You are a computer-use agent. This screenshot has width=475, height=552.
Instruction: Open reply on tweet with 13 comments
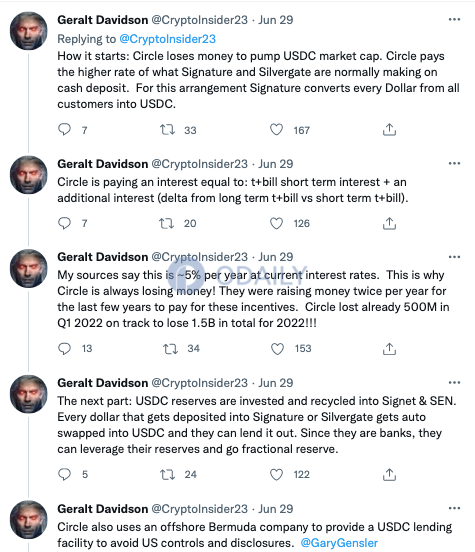click(x=64, y=349)
